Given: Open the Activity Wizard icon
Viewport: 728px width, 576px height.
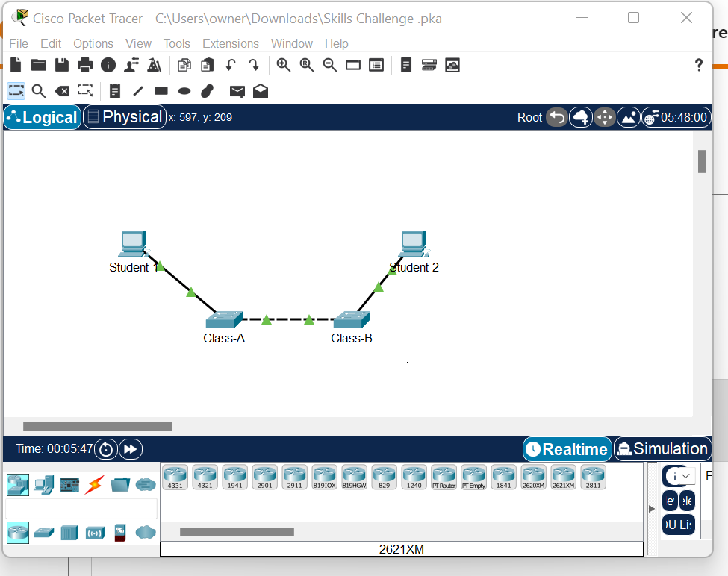Looking at the screenshot, I should (131, 65).
